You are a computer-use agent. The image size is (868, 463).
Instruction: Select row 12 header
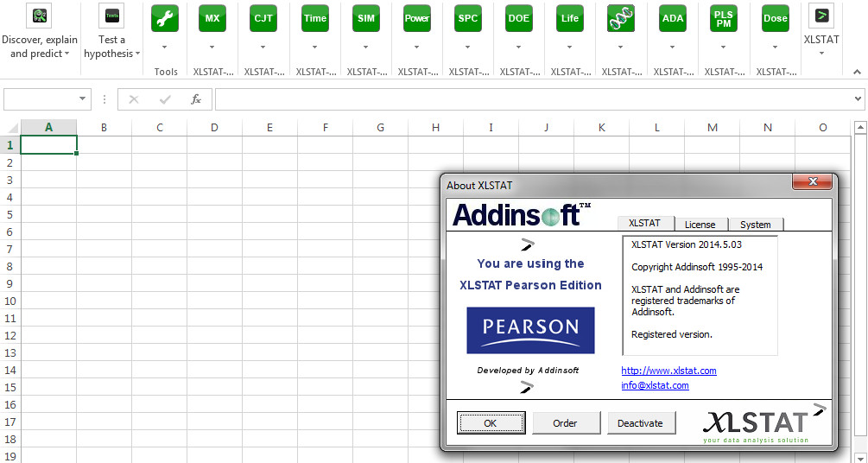[9, 335]
